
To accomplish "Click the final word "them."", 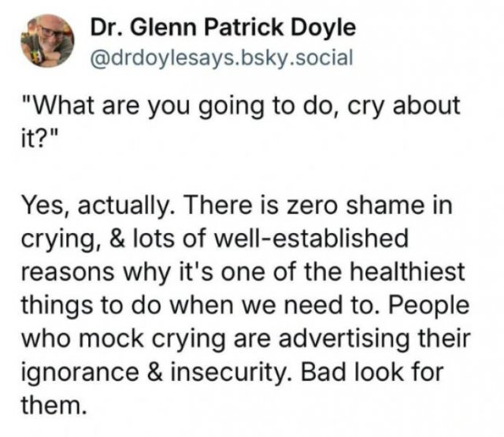I will click(x=54, y=406).
